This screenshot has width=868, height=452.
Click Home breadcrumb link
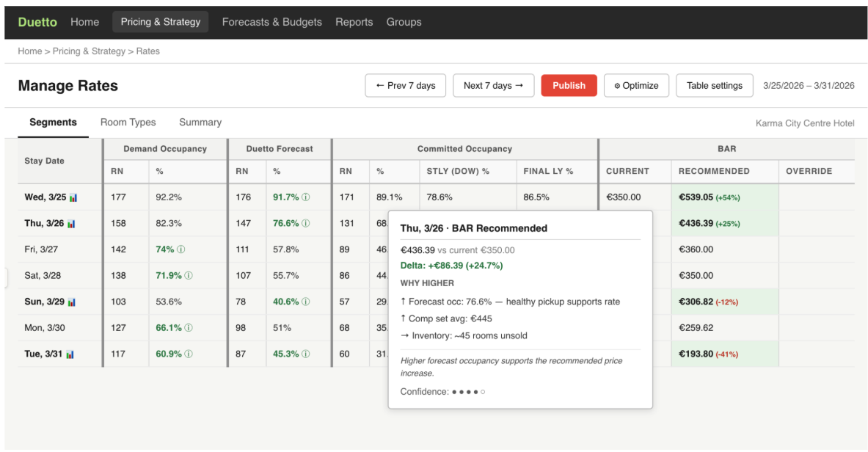[x=30, y=51]
